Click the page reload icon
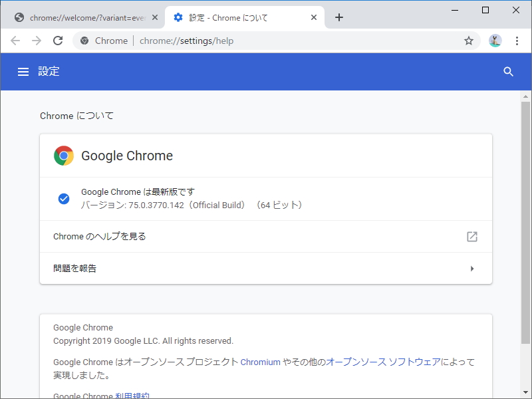 (x=58, y=41)
